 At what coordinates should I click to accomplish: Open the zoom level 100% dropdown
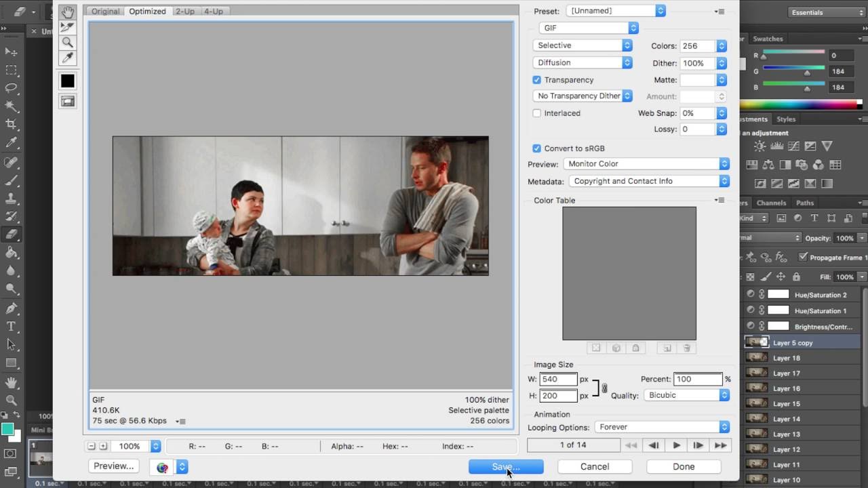(137, 446)
